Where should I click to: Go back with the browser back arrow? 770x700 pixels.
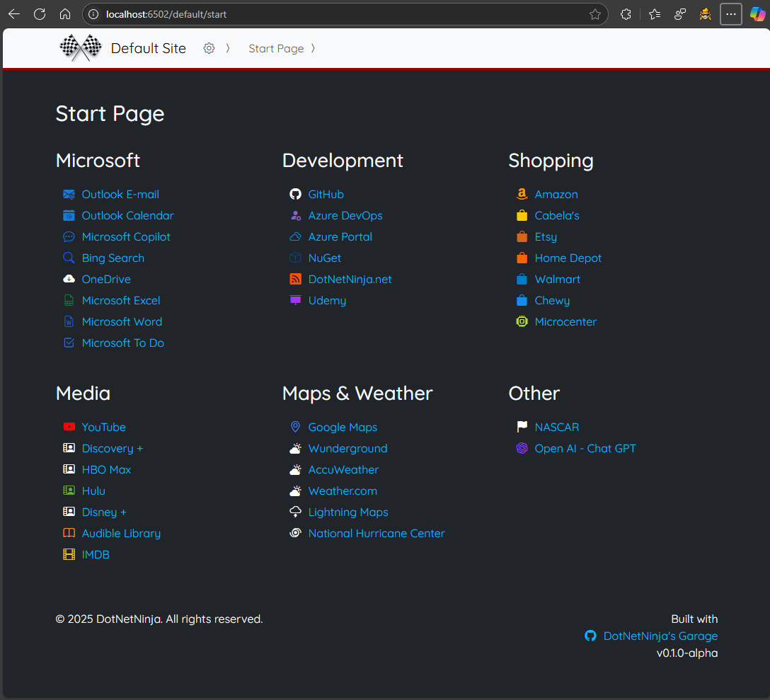tap(14, 14)
